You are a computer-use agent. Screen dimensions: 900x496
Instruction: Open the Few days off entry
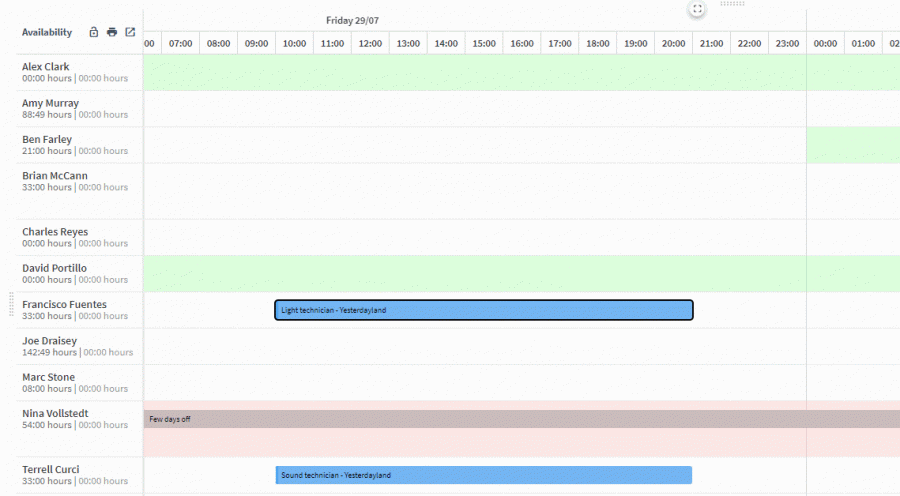pyautogui.click(x=522, y=419)
